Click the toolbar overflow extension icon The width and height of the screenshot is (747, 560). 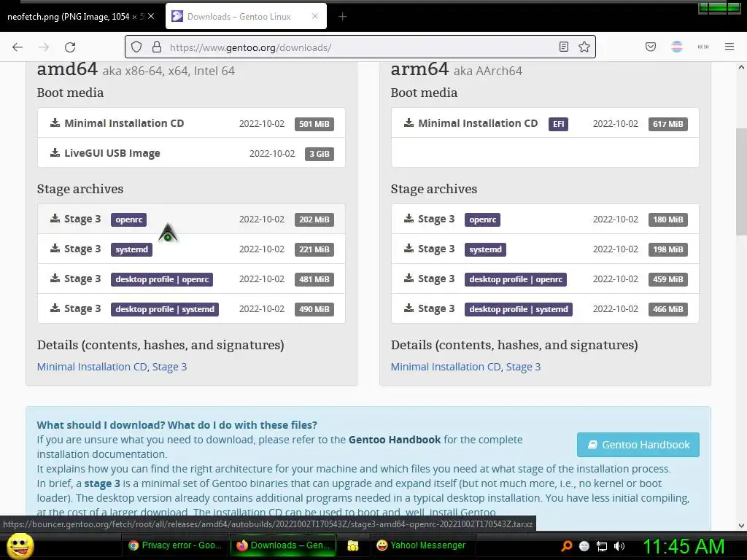click(703, 47)
